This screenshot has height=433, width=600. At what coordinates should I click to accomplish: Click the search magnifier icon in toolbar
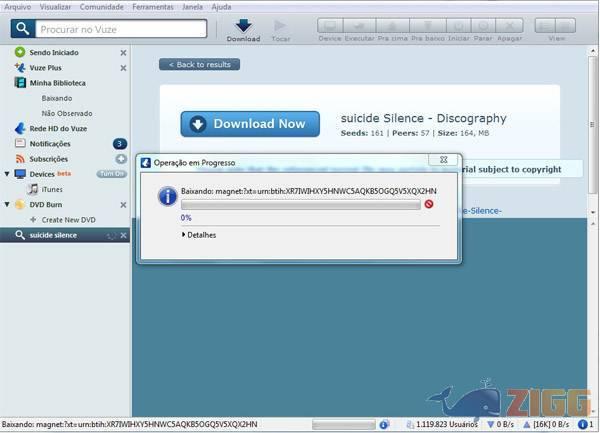[23, 29]
